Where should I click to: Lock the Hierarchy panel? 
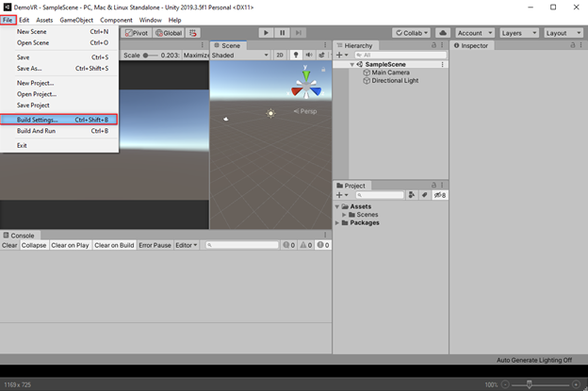click(433, 45)
